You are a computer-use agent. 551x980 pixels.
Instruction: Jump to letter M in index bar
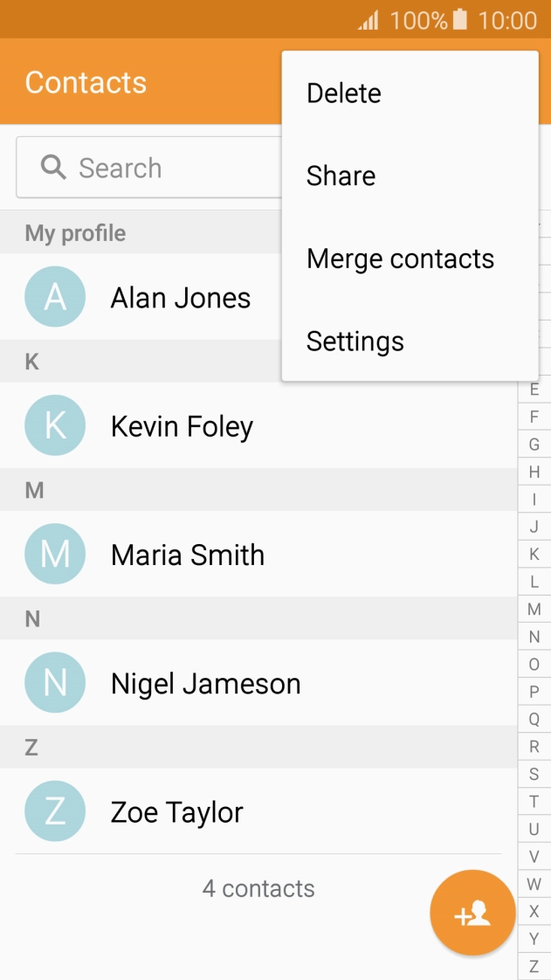coord(534,610)
